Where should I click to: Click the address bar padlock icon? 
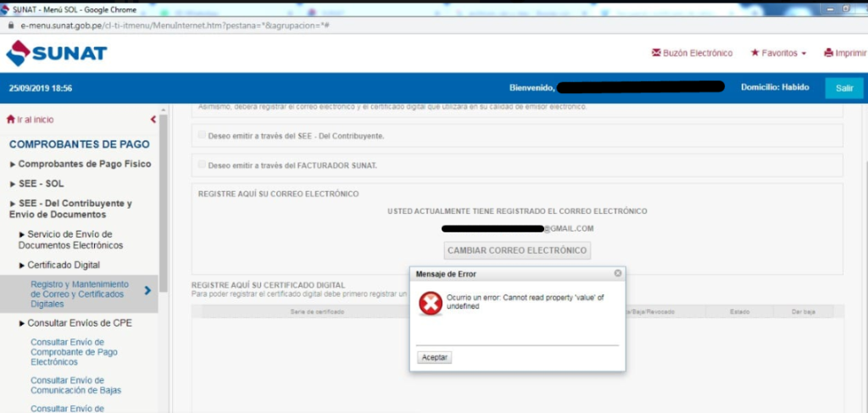pos(10,25)
